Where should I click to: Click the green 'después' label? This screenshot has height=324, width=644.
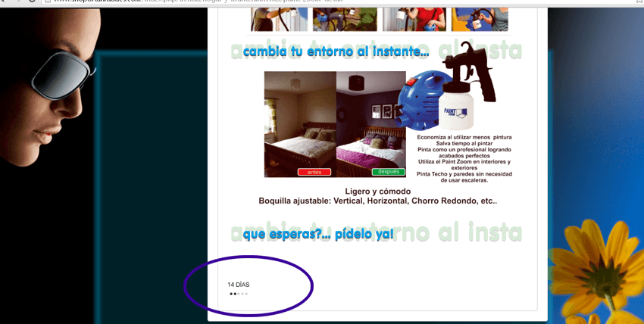tap(389, 172)
